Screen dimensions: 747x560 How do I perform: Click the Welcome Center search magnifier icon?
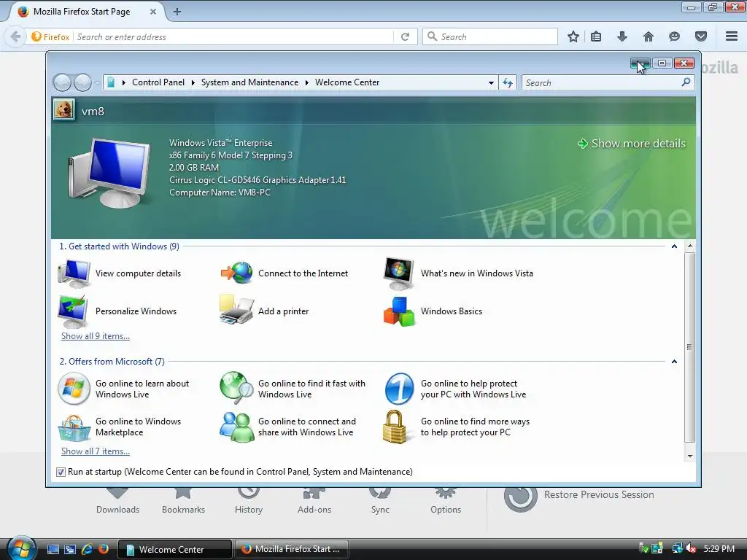[x=686, y=82]
